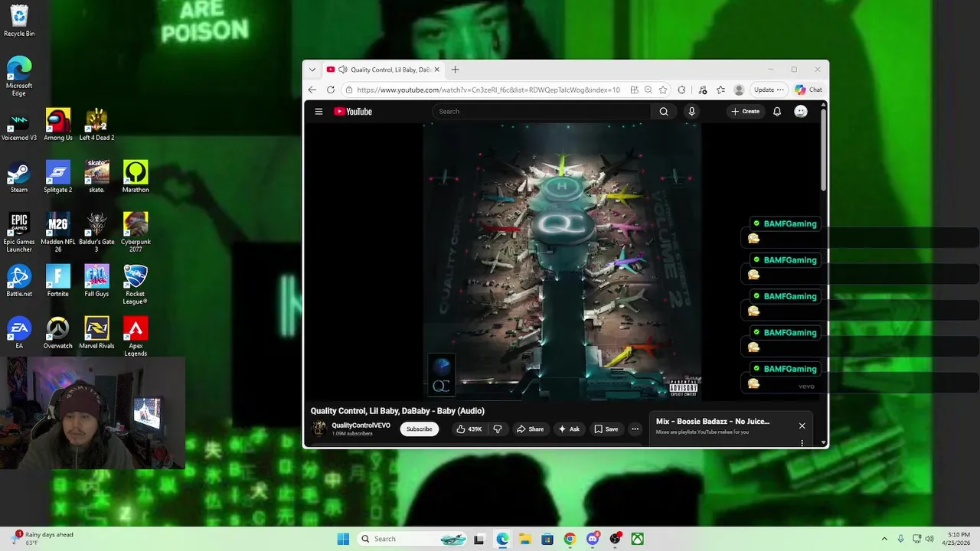Open Microsoft Store from the taskbar

(547, 539)
